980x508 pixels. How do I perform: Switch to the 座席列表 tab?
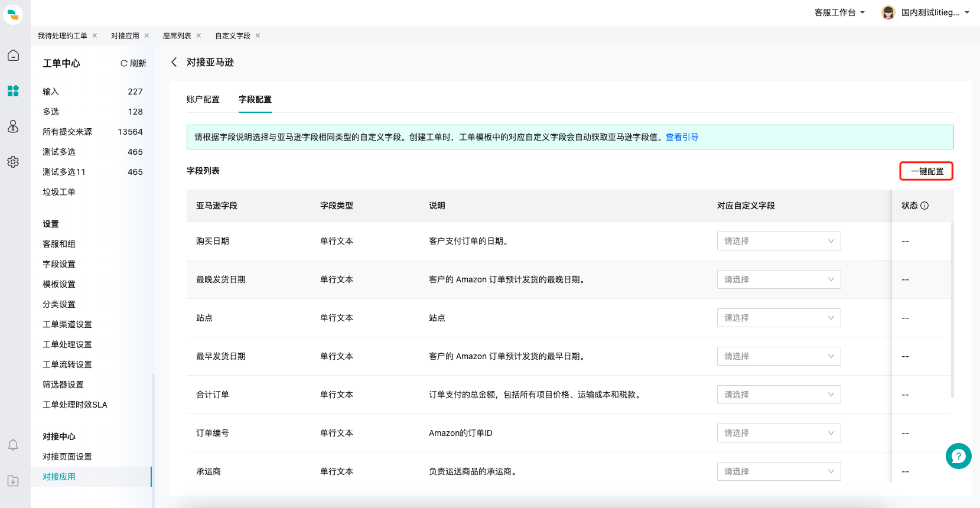tap(177, 36)
